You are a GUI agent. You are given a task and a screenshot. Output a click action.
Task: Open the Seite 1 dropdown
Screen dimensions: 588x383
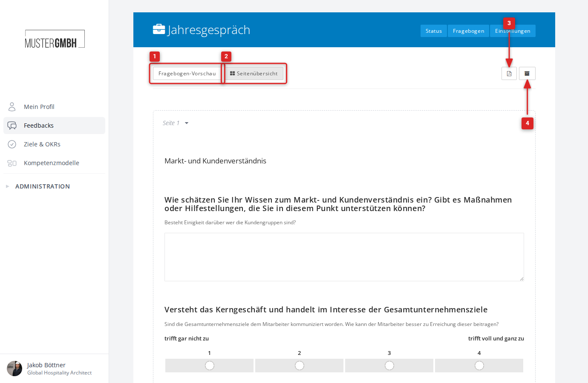pyautogui.click(x=176, y=123)
